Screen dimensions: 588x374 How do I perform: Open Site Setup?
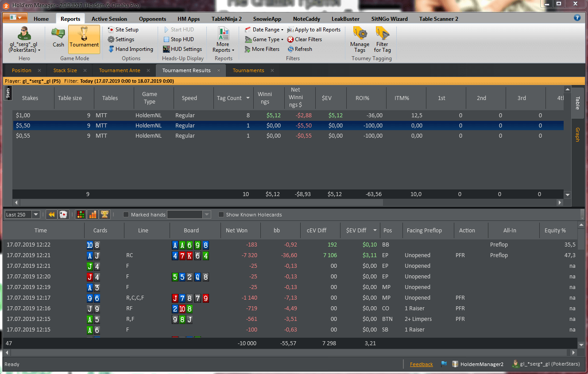coord(124,30)
